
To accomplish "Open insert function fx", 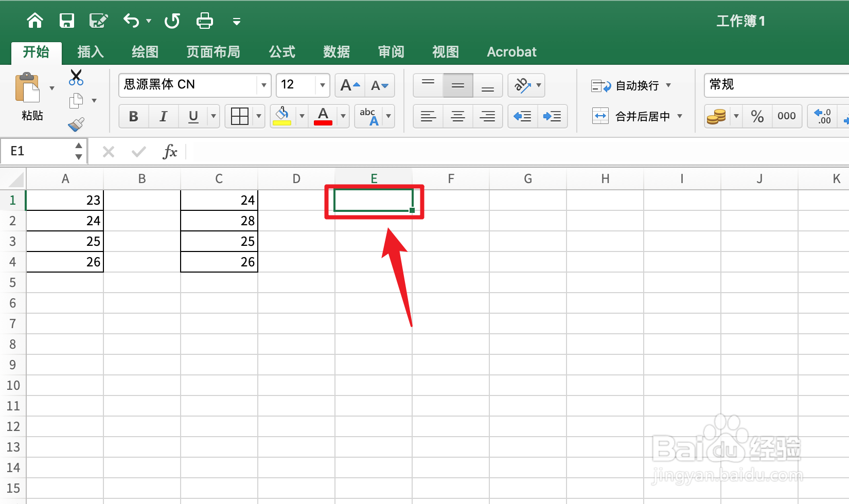I will [170, 151].
